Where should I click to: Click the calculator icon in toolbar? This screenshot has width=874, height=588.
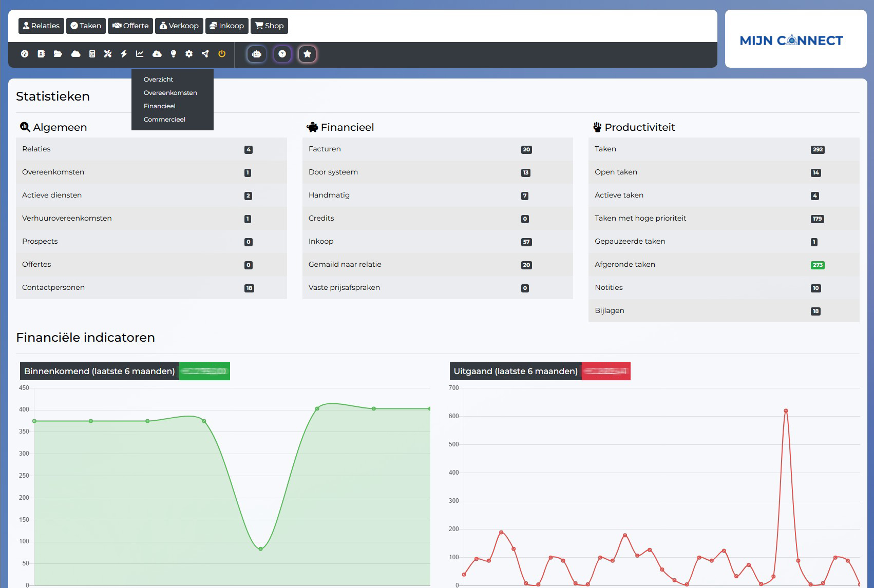click(92, 54)
